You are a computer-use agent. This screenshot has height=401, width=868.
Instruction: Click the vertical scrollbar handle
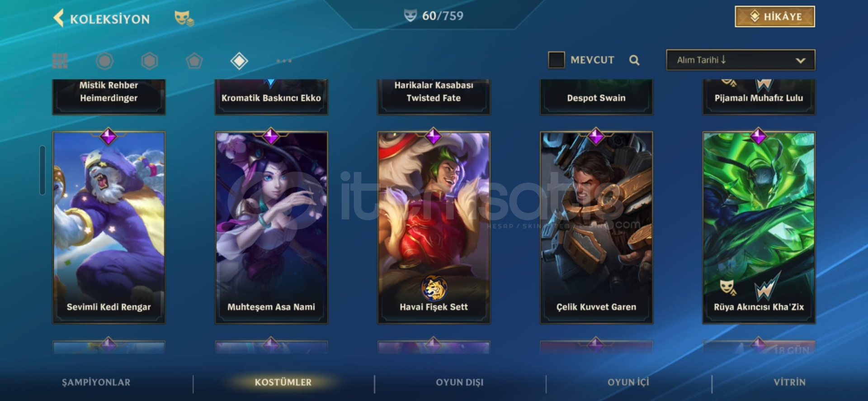(x=42, y=170)
